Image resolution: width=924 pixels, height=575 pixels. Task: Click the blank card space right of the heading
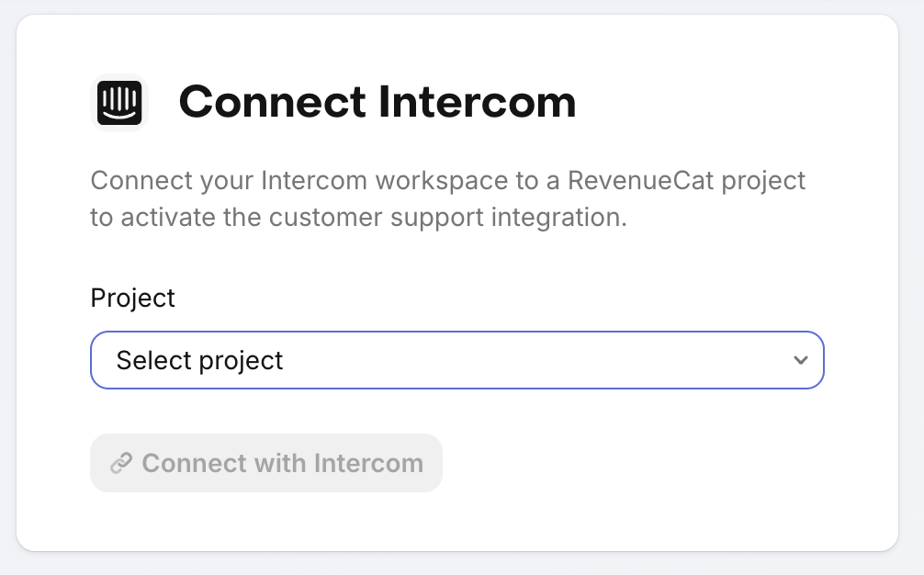735,102
